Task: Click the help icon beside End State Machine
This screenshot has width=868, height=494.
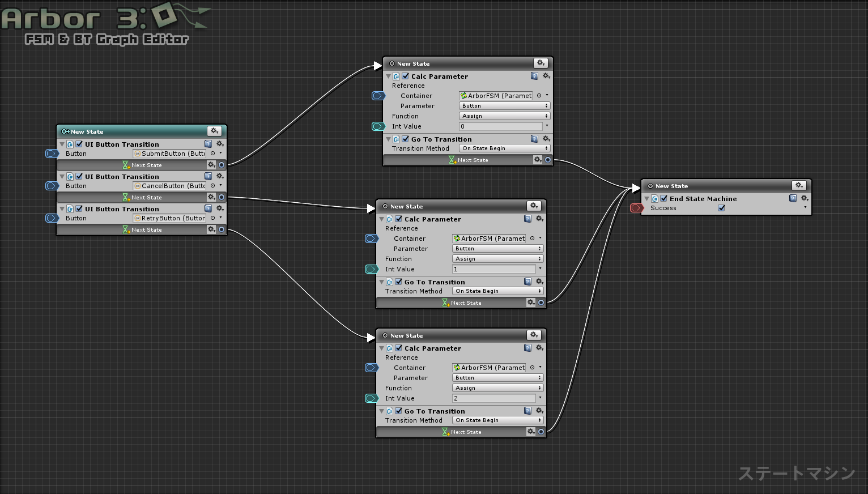Action: (x=793, y=198)
